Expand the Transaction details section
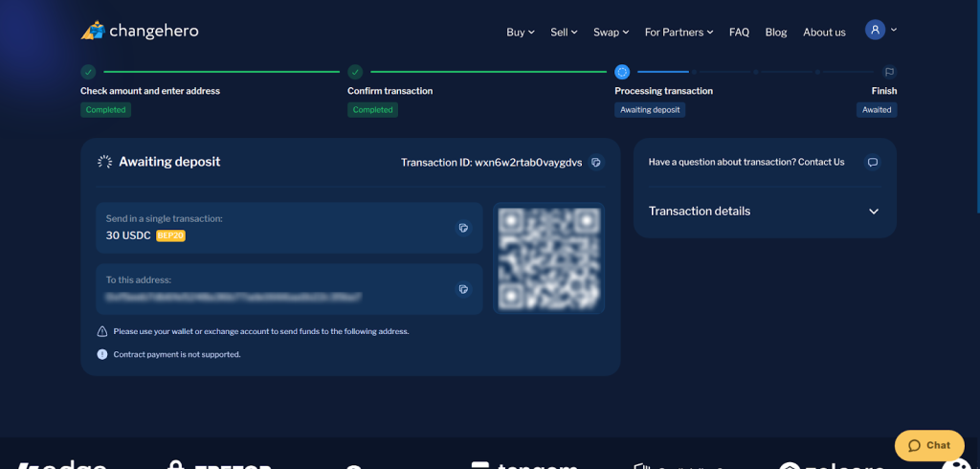Viewport: 980px width, 469px height. coord(873,212)
